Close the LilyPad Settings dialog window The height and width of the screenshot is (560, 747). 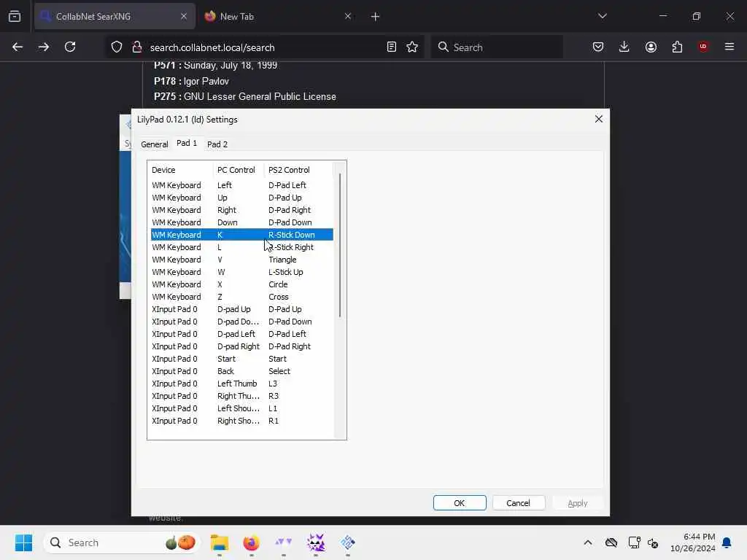coord(599,119)
